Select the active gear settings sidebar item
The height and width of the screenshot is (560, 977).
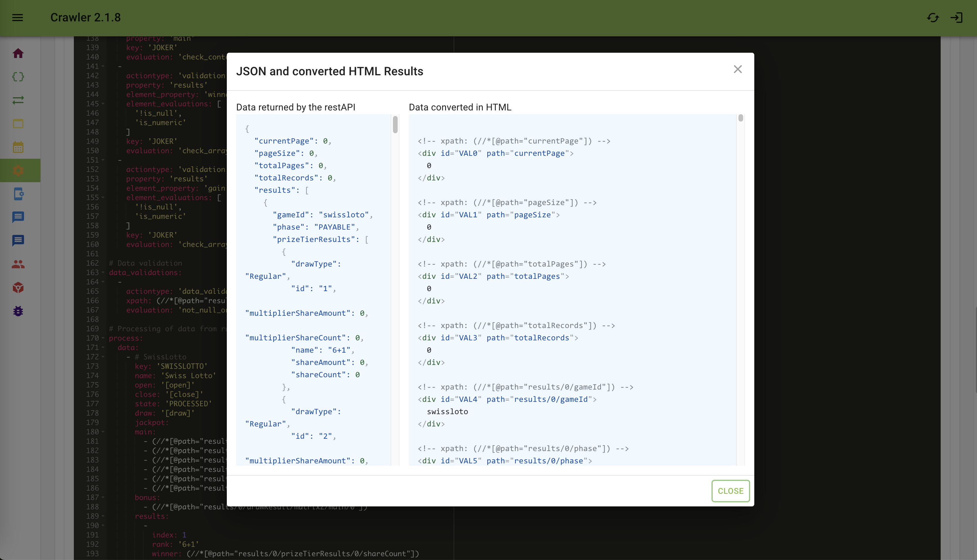click(x=18, y=170)
